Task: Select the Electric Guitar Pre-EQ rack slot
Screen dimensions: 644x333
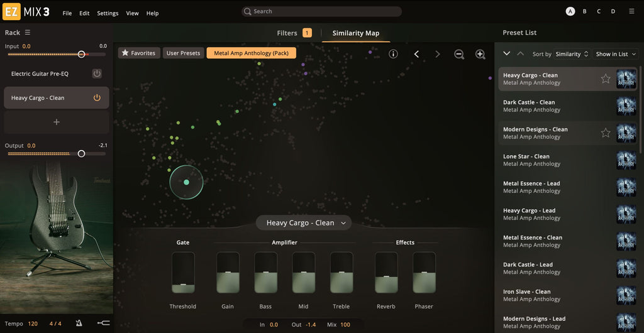Action: [57, 74]
